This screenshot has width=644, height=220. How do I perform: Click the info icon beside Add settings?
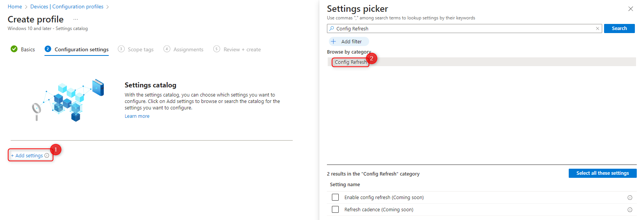point(47,155)
